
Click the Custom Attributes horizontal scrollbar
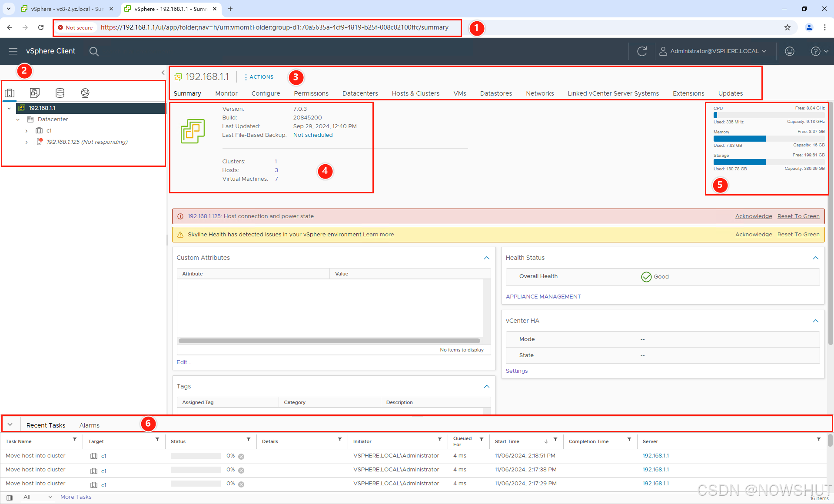coord(329,341)
